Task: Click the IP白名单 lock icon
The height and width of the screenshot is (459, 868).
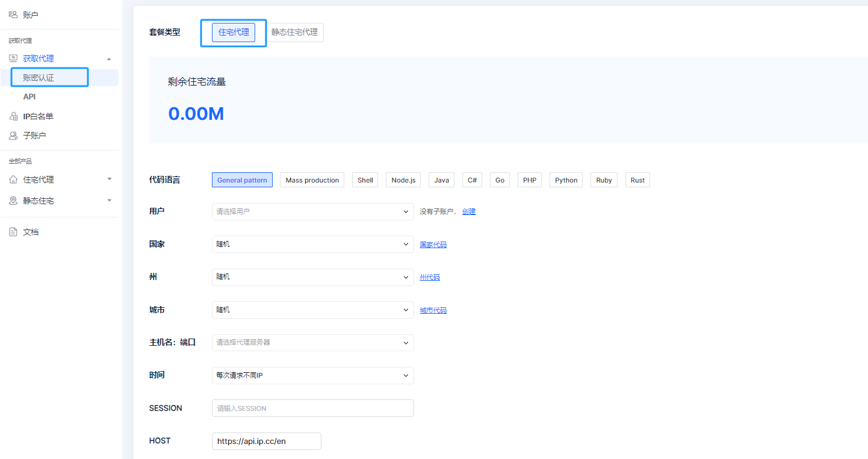Action: (x=13, y=116)
